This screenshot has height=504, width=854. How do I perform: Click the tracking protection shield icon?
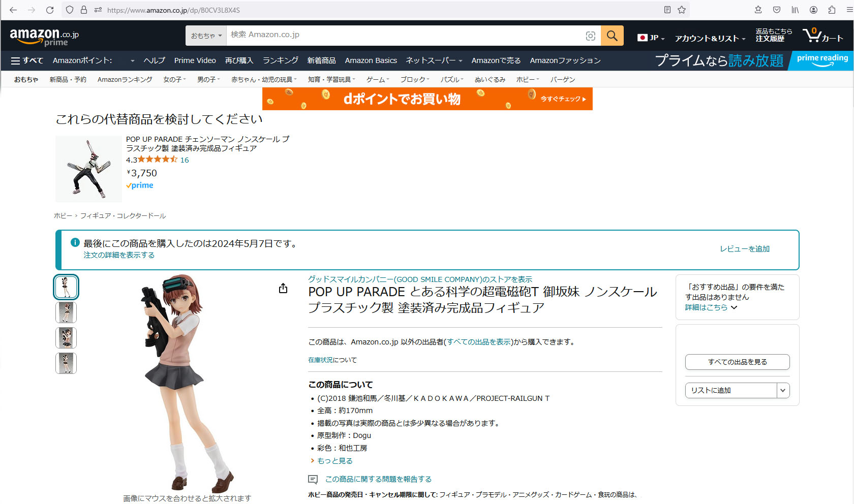70,10
